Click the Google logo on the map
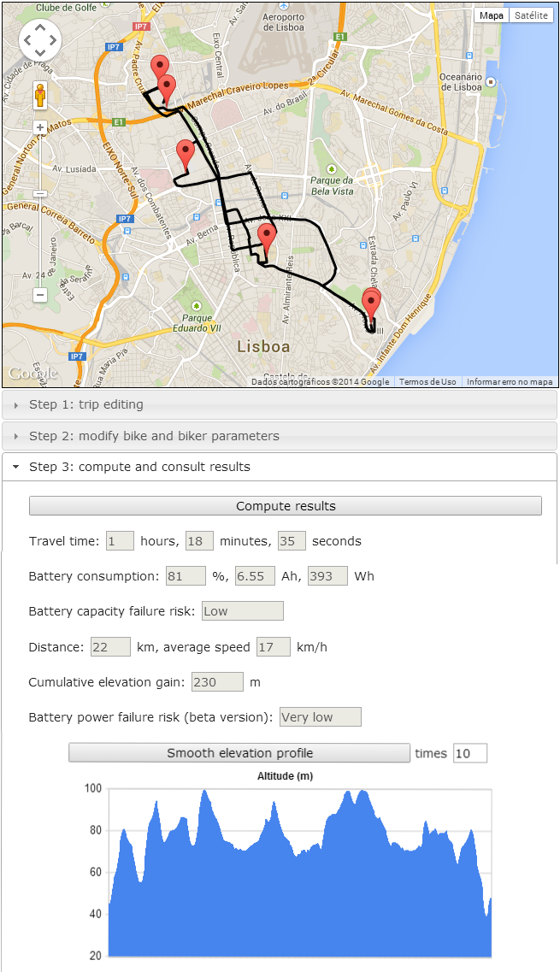Viewport: 560px width, 972px height. (32, 373)
